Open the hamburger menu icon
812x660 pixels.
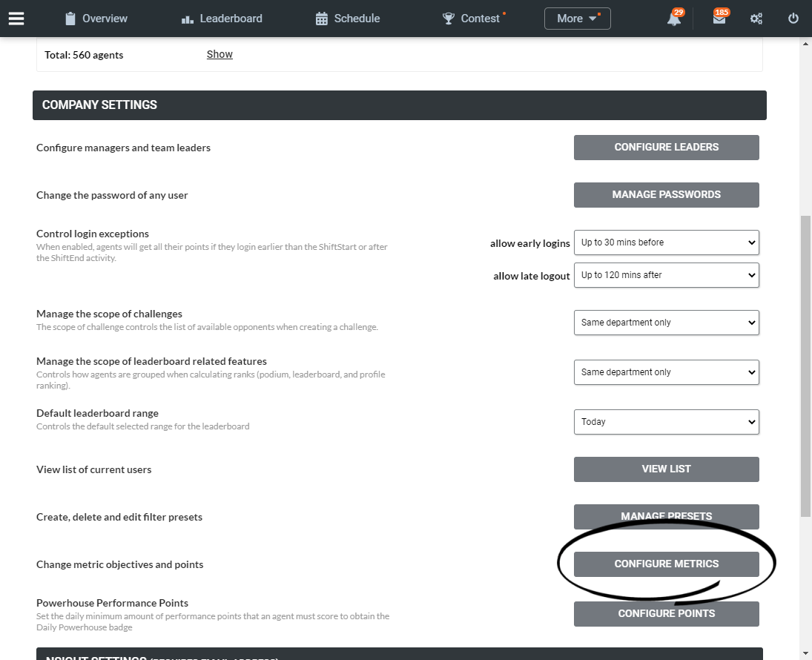[x=16, y=19]
